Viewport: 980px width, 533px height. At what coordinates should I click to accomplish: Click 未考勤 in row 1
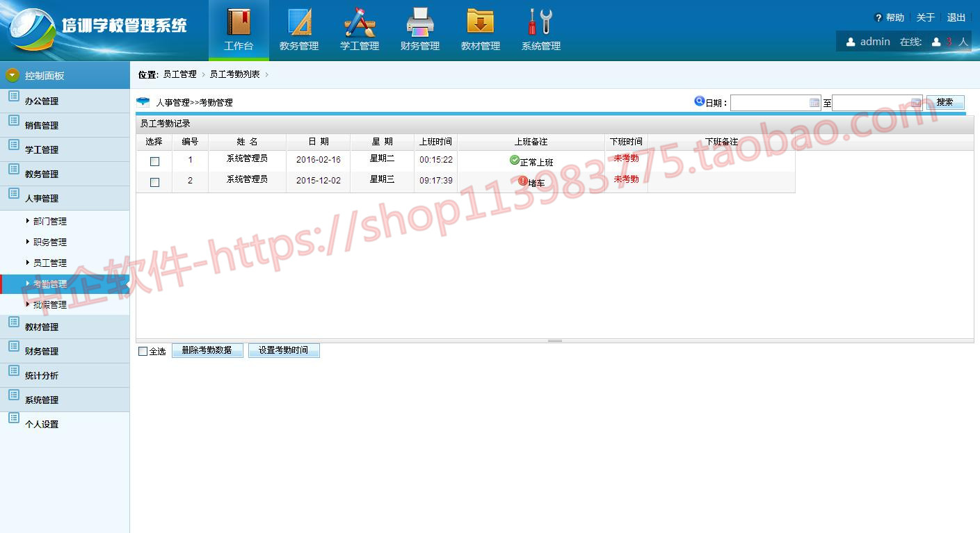point(626,158)
